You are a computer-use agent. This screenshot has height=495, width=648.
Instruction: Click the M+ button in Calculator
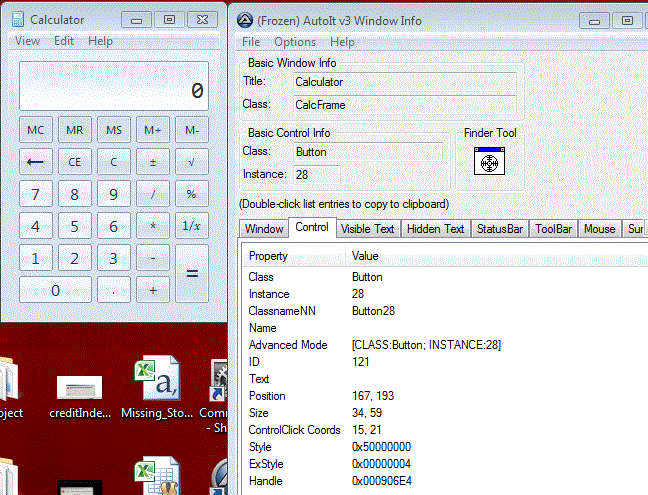pyautogui.click(x=153, y=130)
